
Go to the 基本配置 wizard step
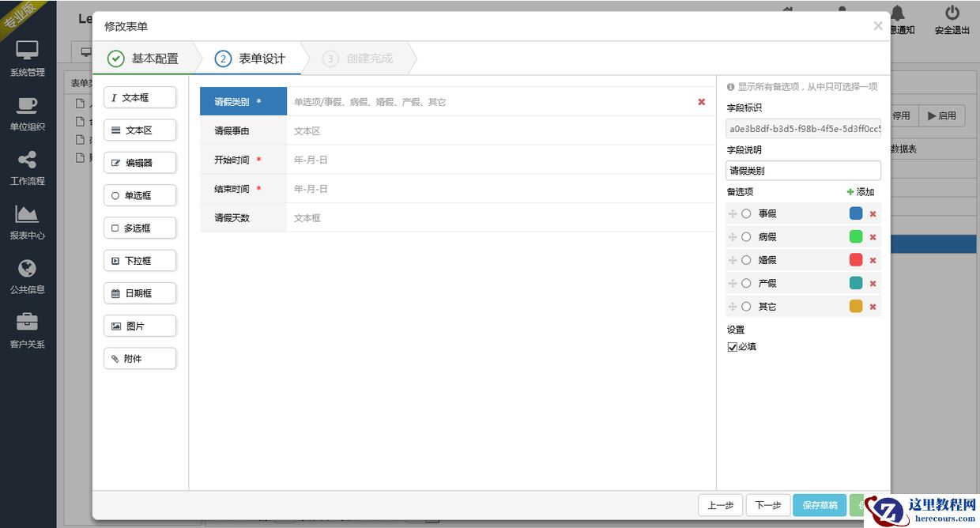[x=143, y=58]
